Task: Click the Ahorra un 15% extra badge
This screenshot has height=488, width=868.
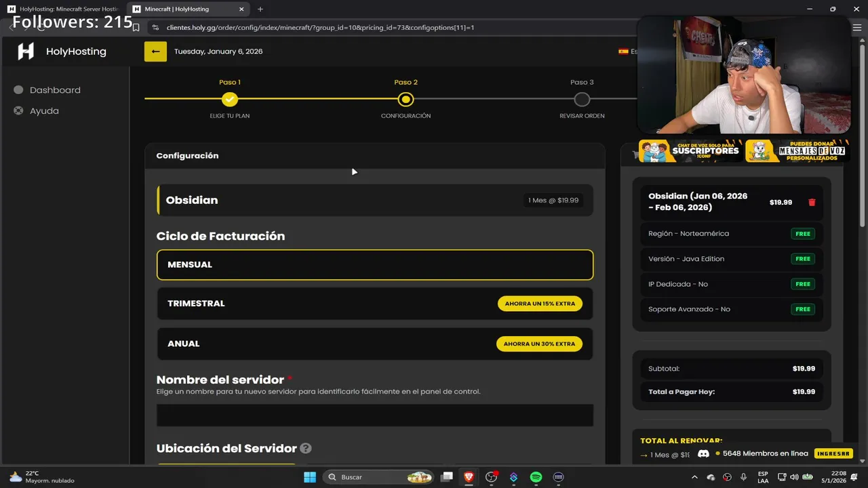Action: (x=540, y=304)
